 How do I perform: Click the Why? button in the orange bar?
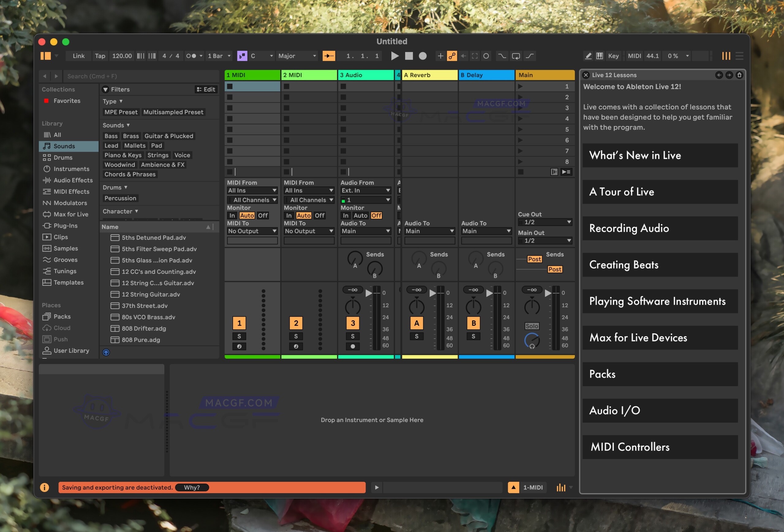point(192,487)
